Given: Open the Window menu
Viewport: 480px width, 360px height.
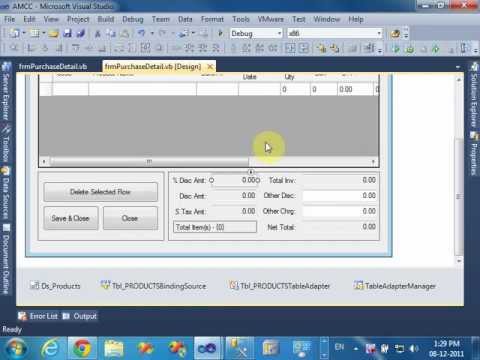Looking at the screenshot, I should 326,19.
